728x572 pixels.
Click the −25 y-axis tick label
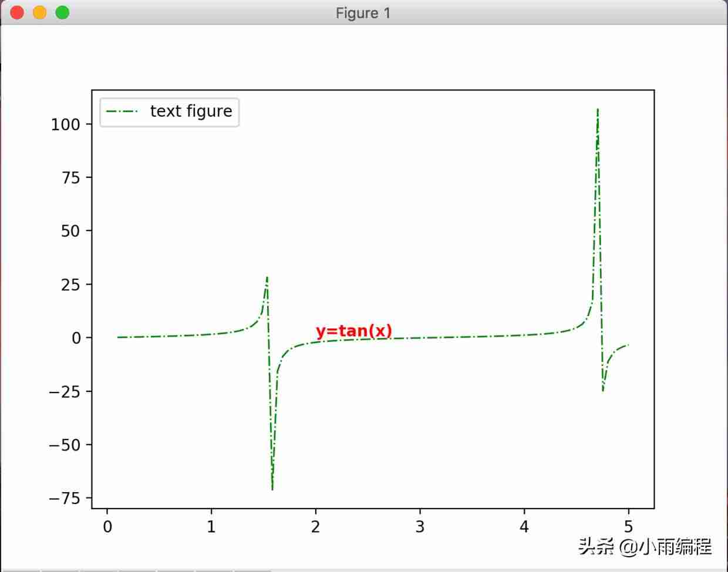point(65,391)
